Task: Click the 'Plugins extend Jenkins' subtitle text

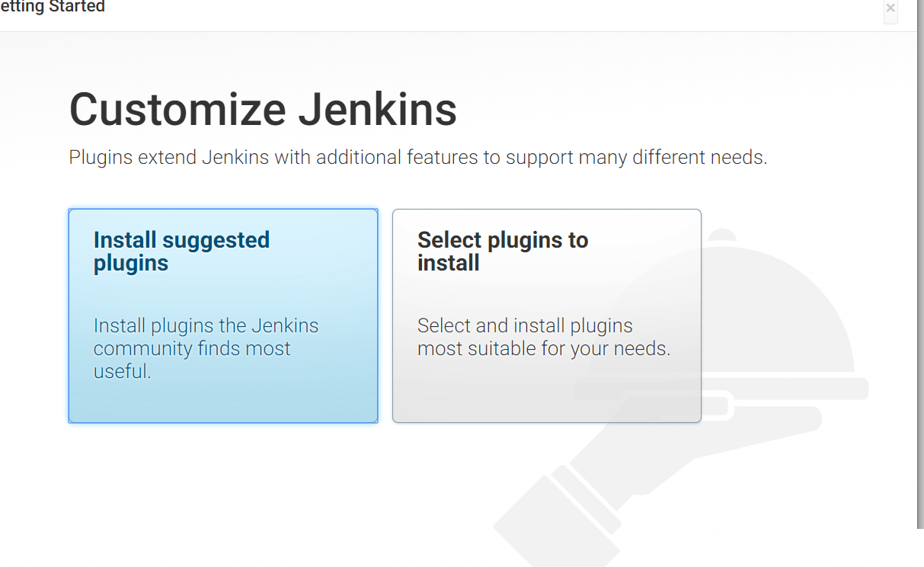Action: pyautogui.click(x=418, y=158)
